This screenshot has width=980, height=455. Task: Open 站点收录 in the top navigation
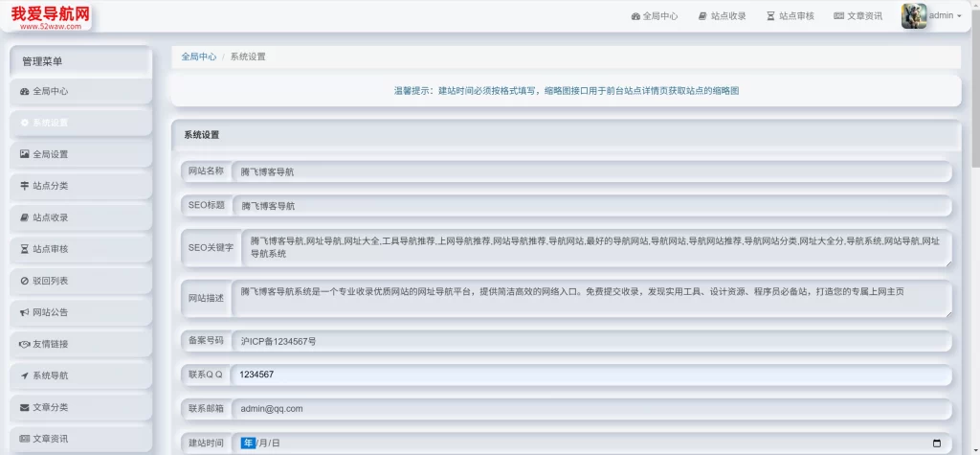[x=723, y=16]
